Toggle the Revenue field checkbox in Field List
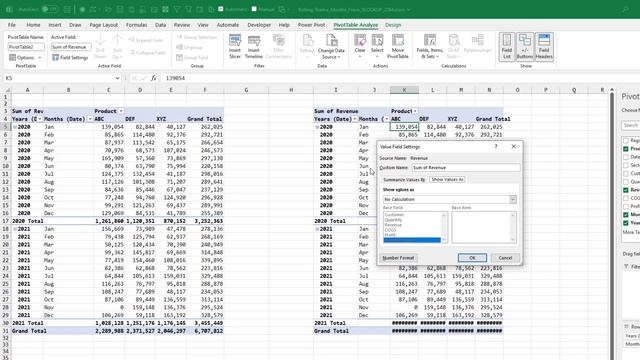The height and width of the screenshot is (360, 640). [x=625, y=190]
